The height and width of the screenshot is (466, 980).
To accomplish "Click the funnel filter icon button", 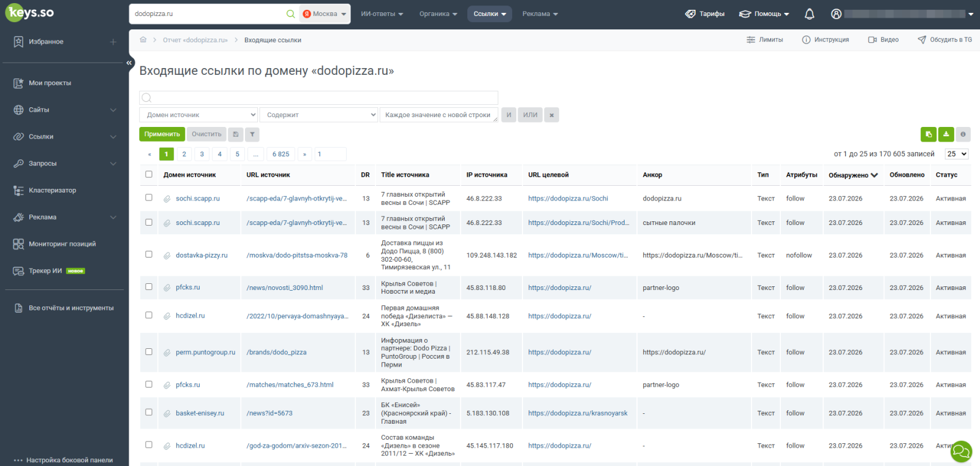I will [252, 134].
